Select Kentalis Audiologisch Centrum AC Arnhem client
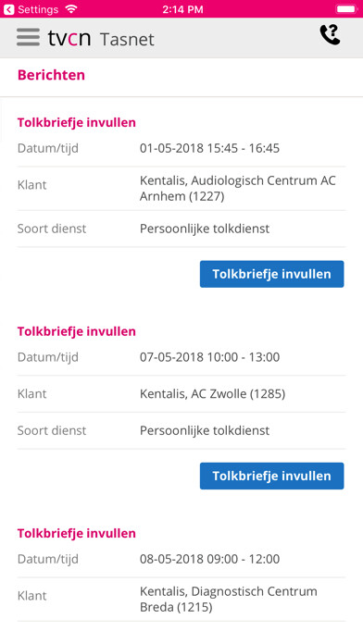Image resolution: width=363 pixels, height=644 pixels. tap(238, 189)
